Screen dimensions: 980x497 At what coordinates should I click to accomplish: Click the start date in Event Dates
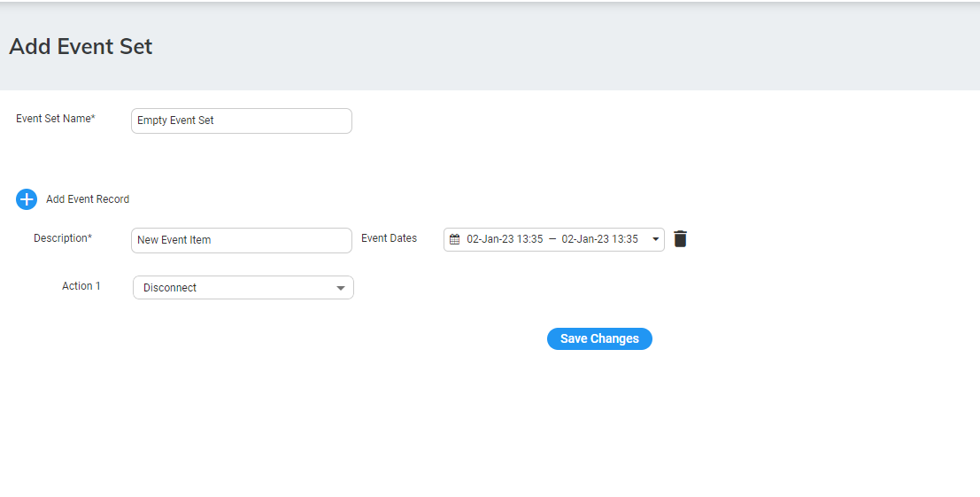click(505, 239)
